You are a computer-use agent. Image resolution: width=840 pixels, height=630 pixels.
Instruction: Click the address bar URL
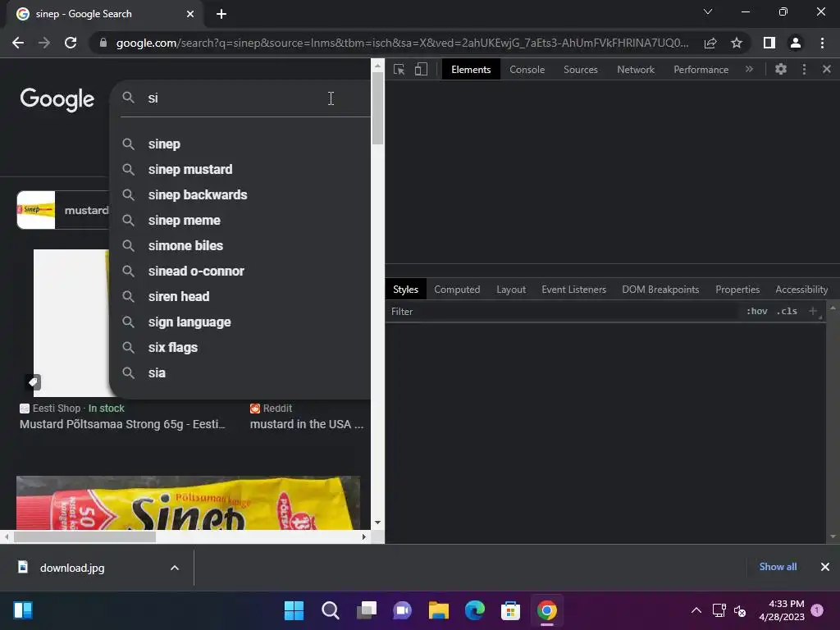coord(402,43)
